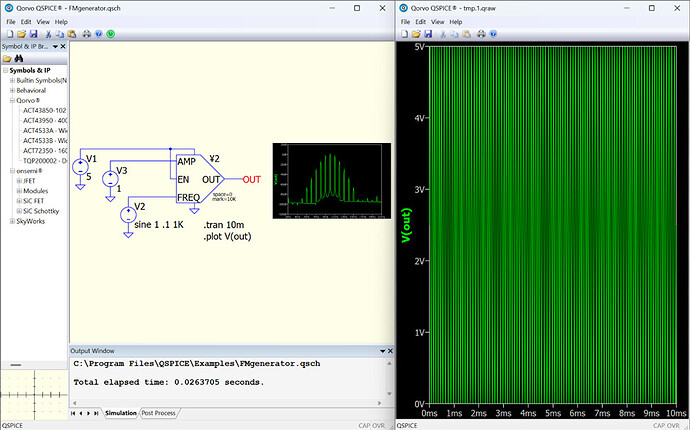Expand the JFET tree node
The width and height of the screenshot is (690, 430).
pyautogui.click(x=19, y=181)
